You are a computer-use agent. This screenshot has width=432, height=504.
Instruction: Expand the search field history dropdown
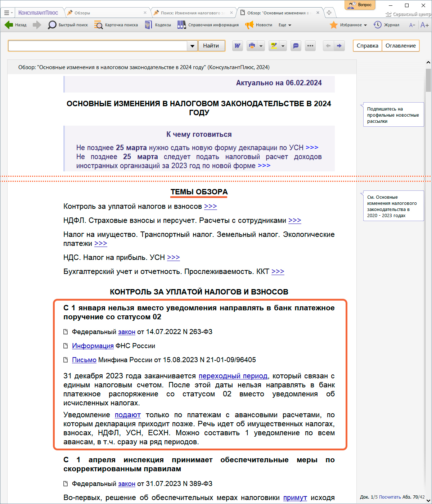coord(192,46)
